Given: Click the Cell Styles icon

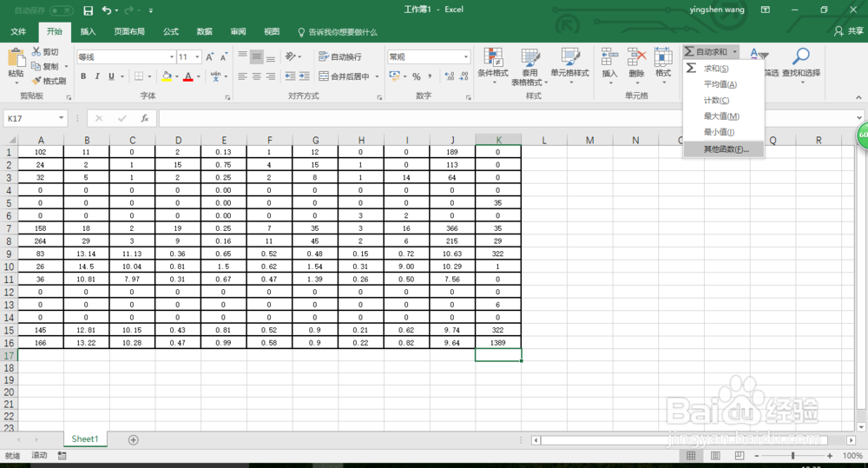Looking at the screenshot, I should tap(569, 57).
